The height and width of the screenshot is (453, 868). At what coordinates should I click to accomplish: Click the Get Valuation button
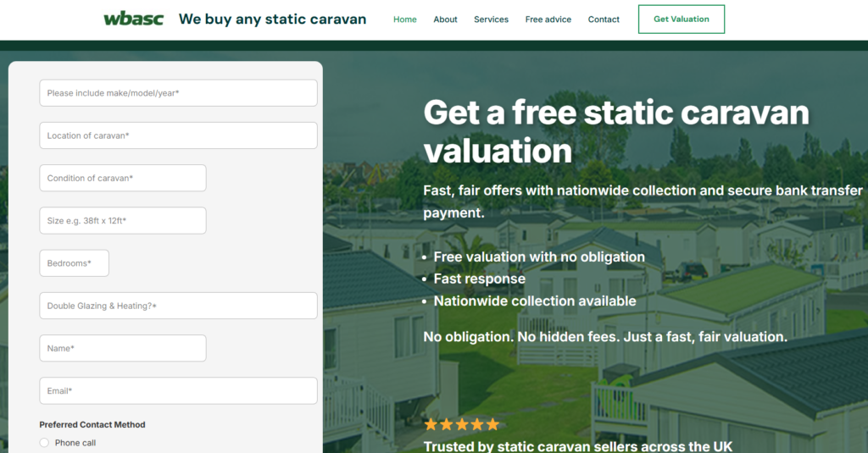click(681, 19)
